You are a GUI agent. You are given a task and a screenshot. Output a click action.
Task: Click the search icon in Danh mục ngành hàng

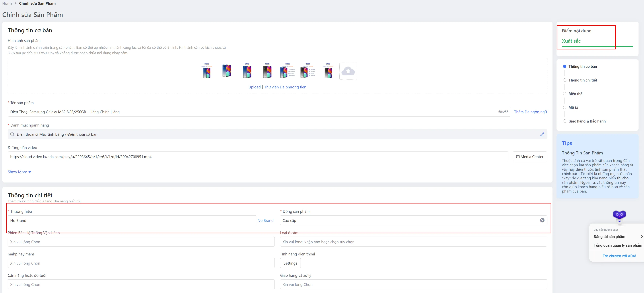click(x=12, y=134)
